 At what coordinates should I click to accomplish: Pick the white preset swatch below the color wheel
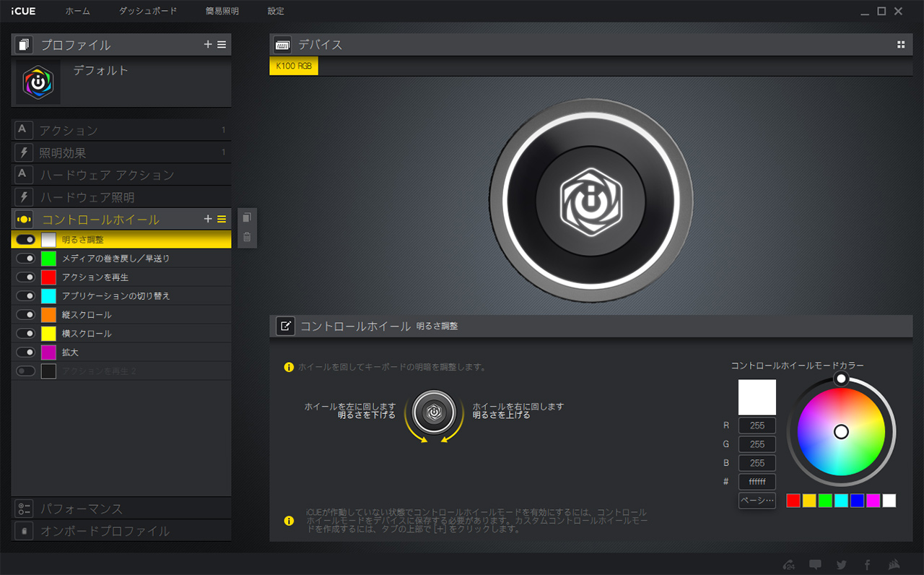pyautogui.click(x=889, y=501)
